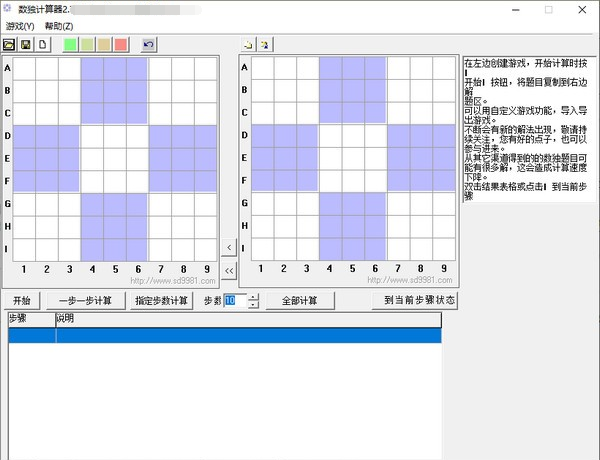Select cell A1 in the right grid
Viewport: 600px width, 460px height.
click(262, 68)
